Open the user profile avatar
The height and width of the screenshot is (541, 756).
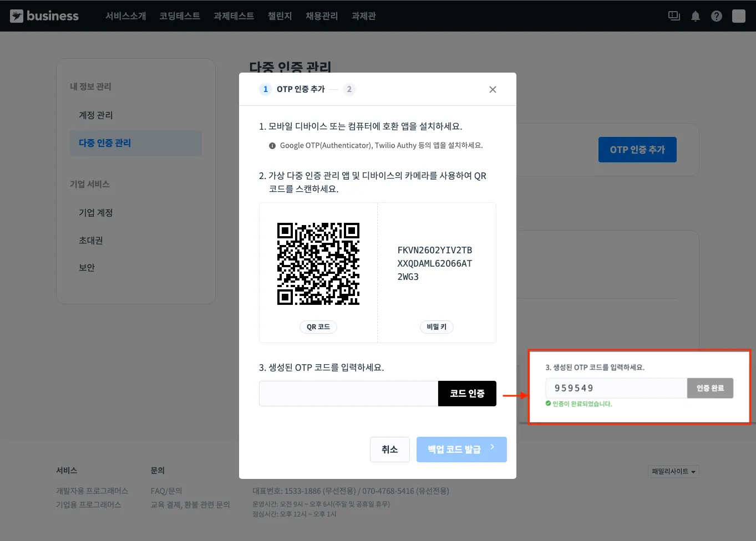739,16
